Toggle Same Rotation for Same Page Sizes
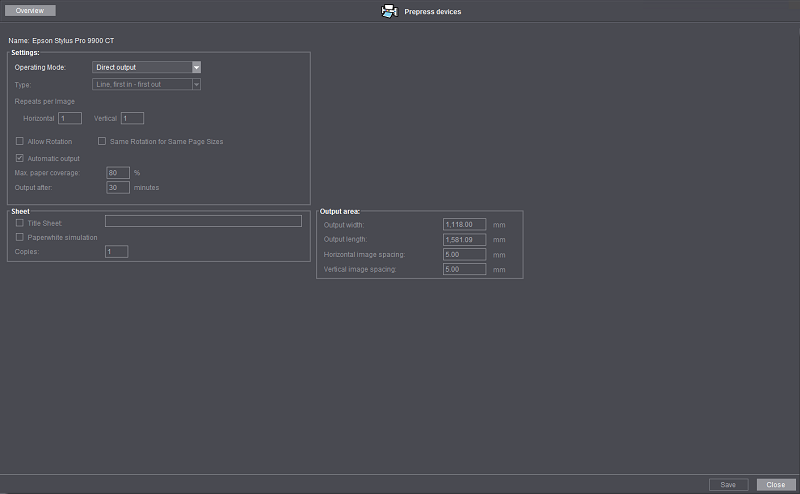Viewport: 800px width, 494px height. click(x=102, y=142)
